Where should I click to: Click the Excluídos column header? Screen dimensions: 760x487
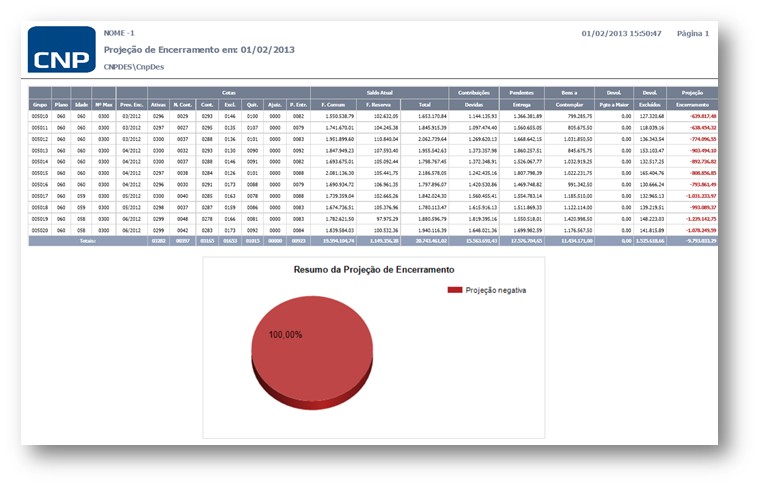(649, 105)
